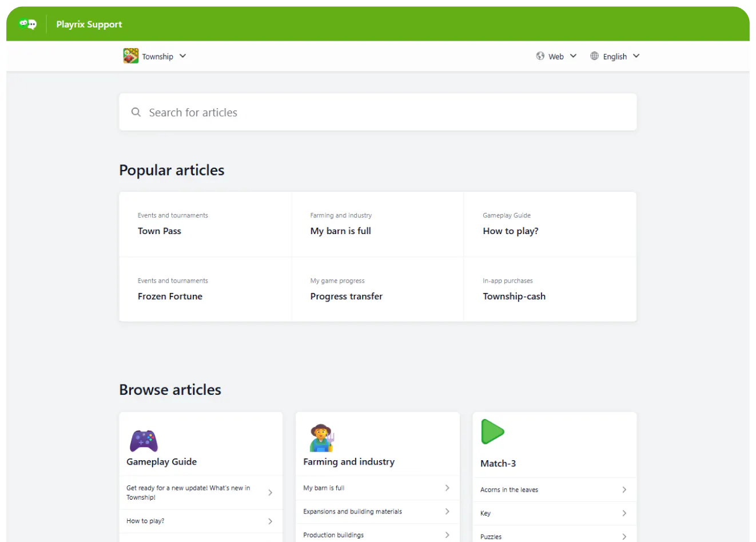Click 'Gameplay Guide' label above How to play?
The width and height of the screenshot is (756, 542).
[507, 215]
